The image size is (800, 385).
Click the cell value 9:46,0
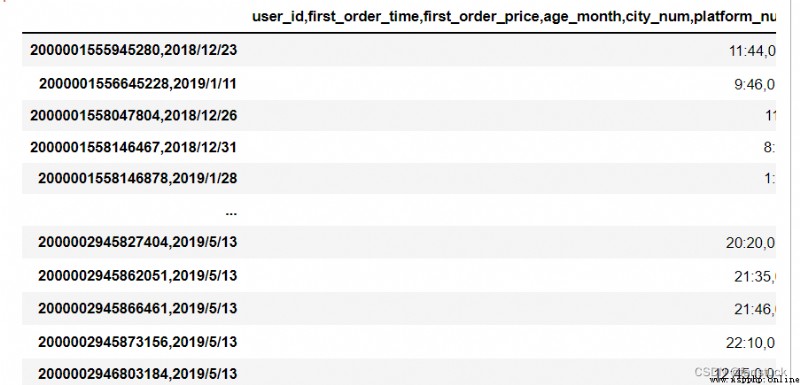(755, 84)
